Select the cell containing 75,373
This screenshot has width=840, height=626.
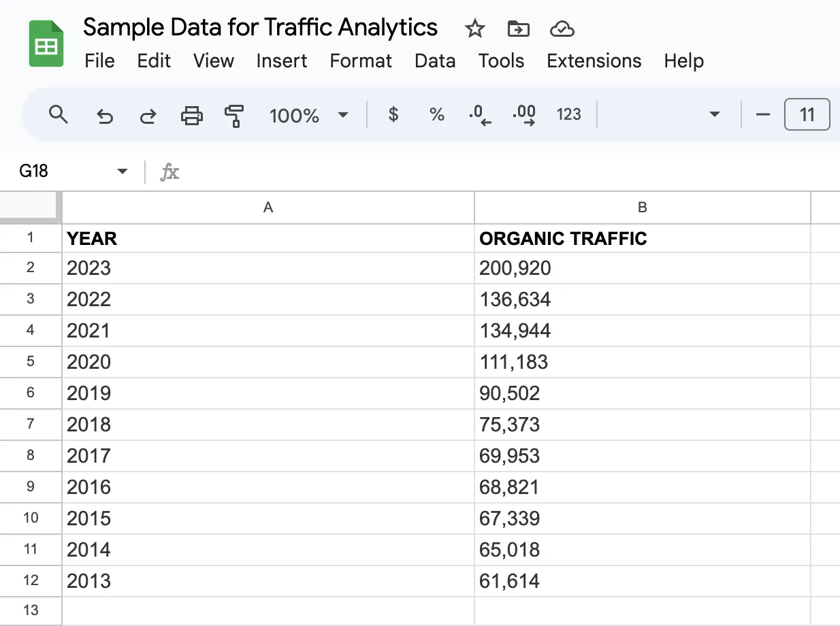(643, 425)
